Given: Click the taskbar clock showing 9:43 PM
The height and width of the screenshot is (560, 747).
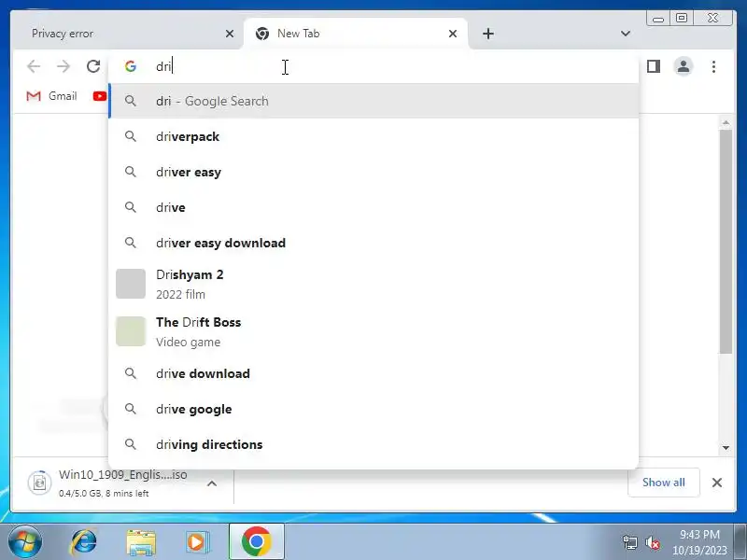Looking at the screenshot, I should tap(699, 542).
